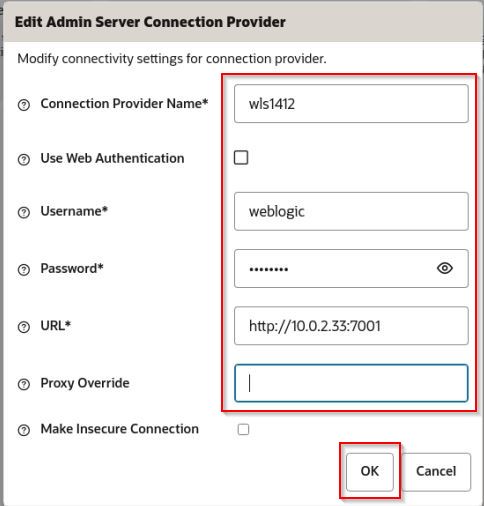Click help icon for Make Insecure Connection
Image resolution: width=484 pixels, height=506 pixels.
[x=24, y=430]
